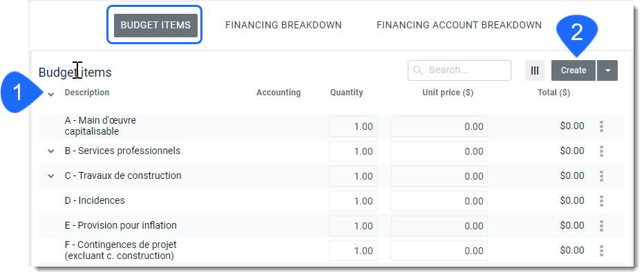The width and height of the screenshot is (644, 277).
Task: Click quantity field for D - Incidences
Action: click(x=353, y=201)
